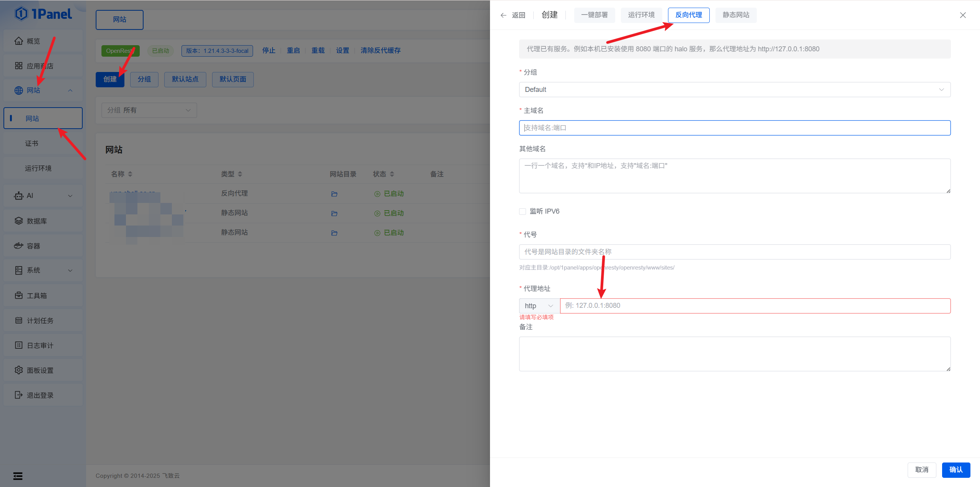This screenshot has width=980, height=487.
Task: Open 计划任务 scheduled tasks
Action: [x=40, y=320]
